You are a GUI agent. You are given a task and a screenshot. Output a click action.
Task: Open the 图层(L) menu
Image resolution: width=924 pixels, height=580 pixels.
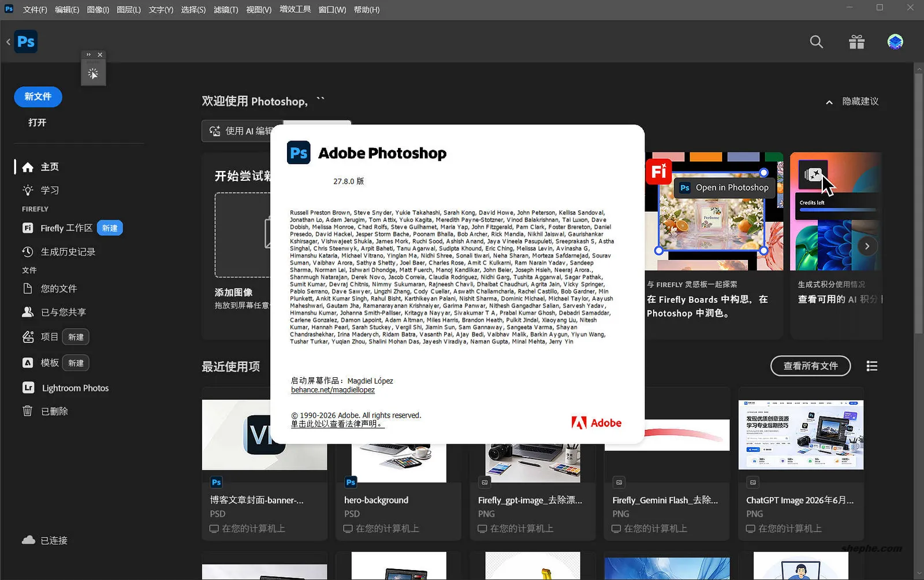129,10
